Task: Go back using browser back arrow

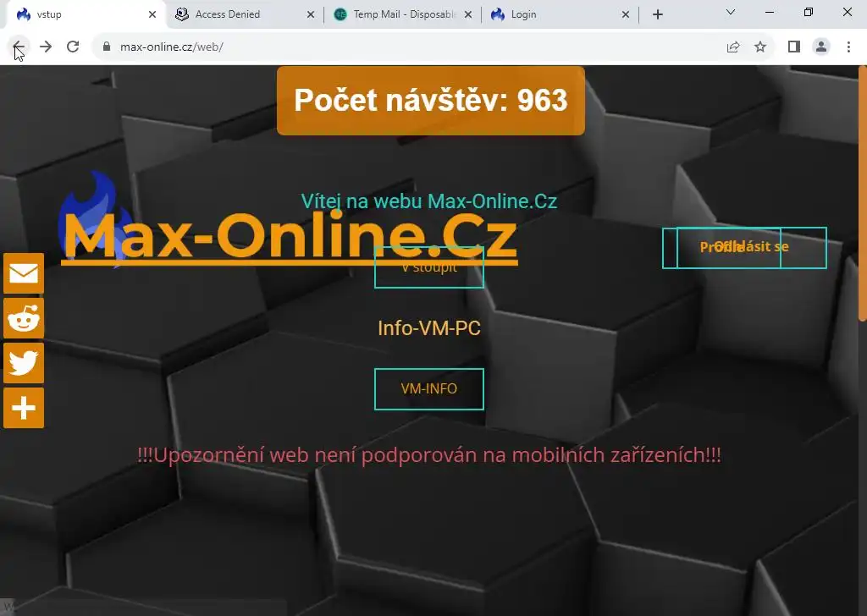Action: [19, 47]
